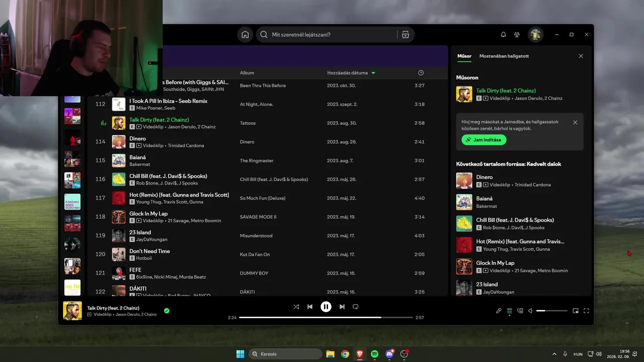Click the Album column header
This screenshot has width=644, height=362.
[247, 73]
